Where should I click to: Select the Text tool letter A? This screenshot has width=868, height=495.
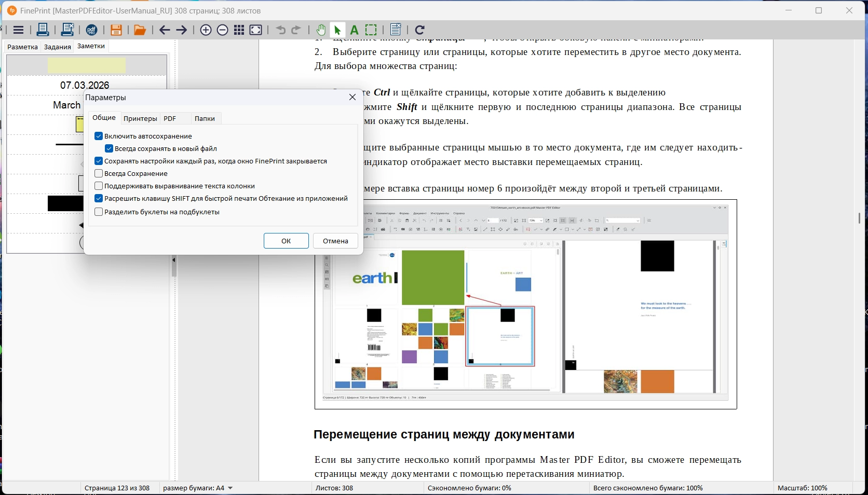(x=355, y=30)
